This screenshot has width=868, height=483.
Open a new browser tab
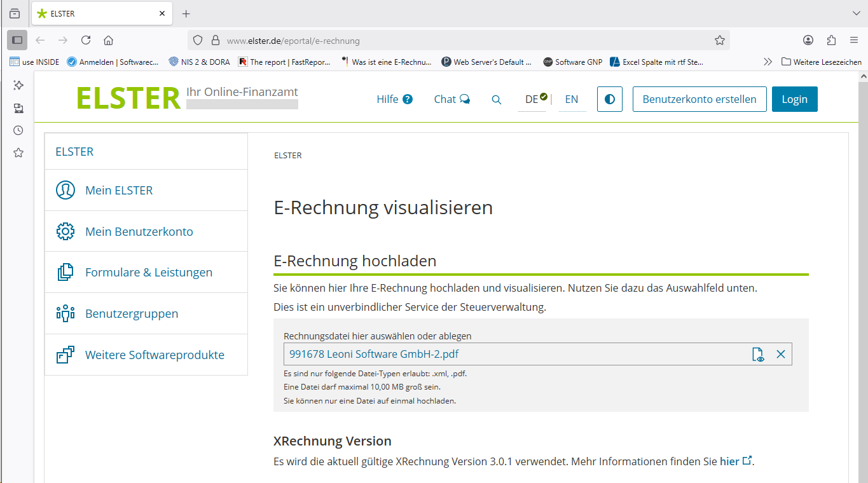pyautogui.click(x=186, y=13)
